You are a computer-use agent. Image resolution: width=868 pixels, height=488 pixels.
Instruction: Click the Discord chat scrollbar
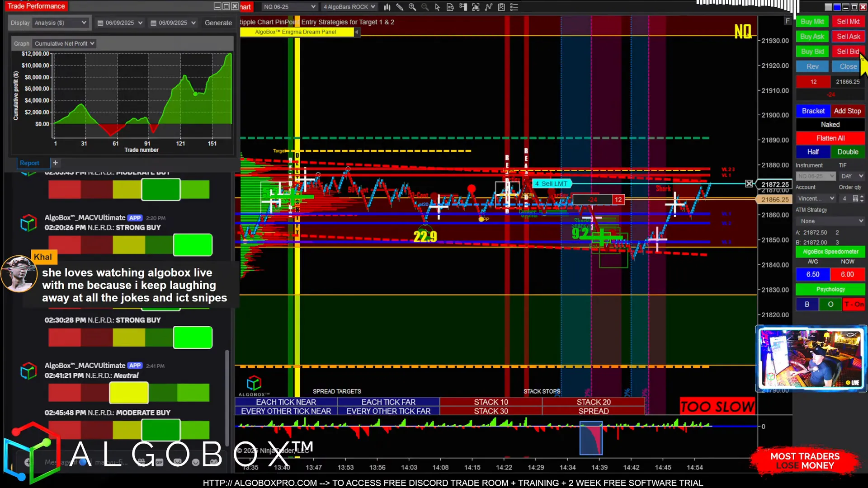coord(227,398)
